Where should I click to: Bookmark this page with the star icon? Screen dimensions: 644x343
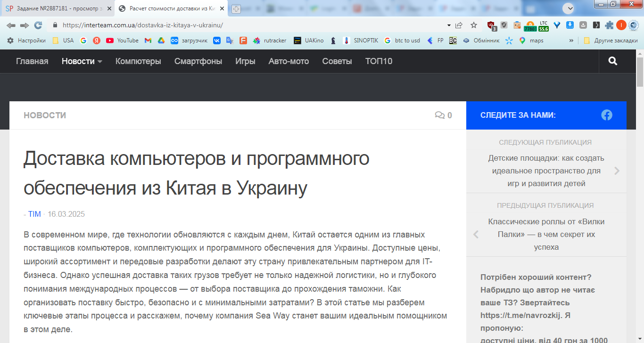(x=474, y=25)
